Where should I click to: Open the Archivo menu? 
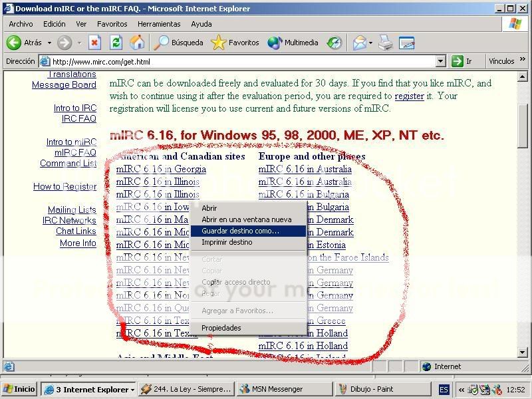pos(21,24)
